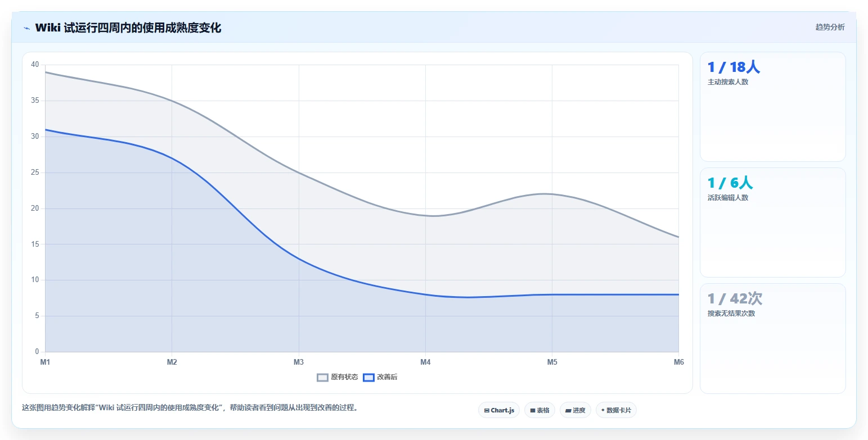Click the y-axis value 35
Viewport: 868px width, 440px height.
coord(35,101)
